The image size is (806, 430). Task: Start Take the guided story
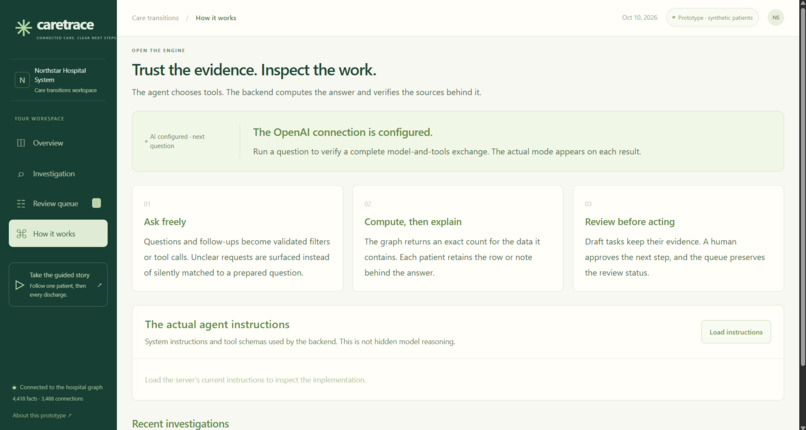pyautogui.click(x=58, y=285)
